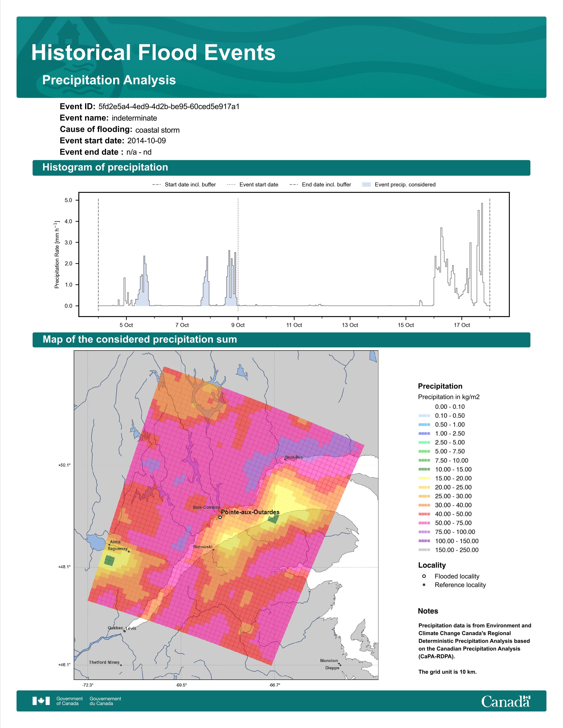Screen dimensions: 563x728
Task: Click the 0.10 - 0.50 legend color swatch
Action: coord(424,416)
